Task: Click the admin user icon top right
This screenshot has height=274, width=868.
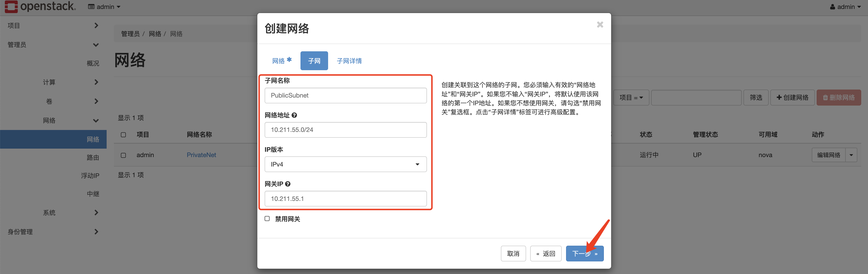Action: (x=832, y=6)
